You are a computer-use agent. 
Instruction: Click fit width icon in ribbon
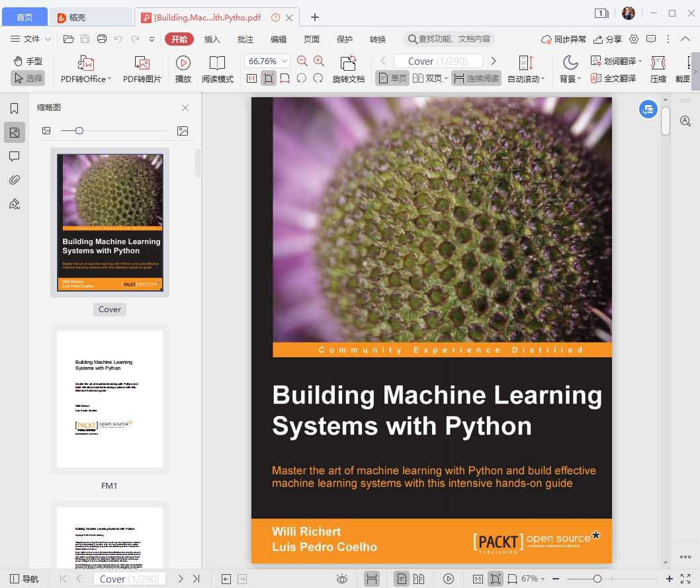pos(284,79)
